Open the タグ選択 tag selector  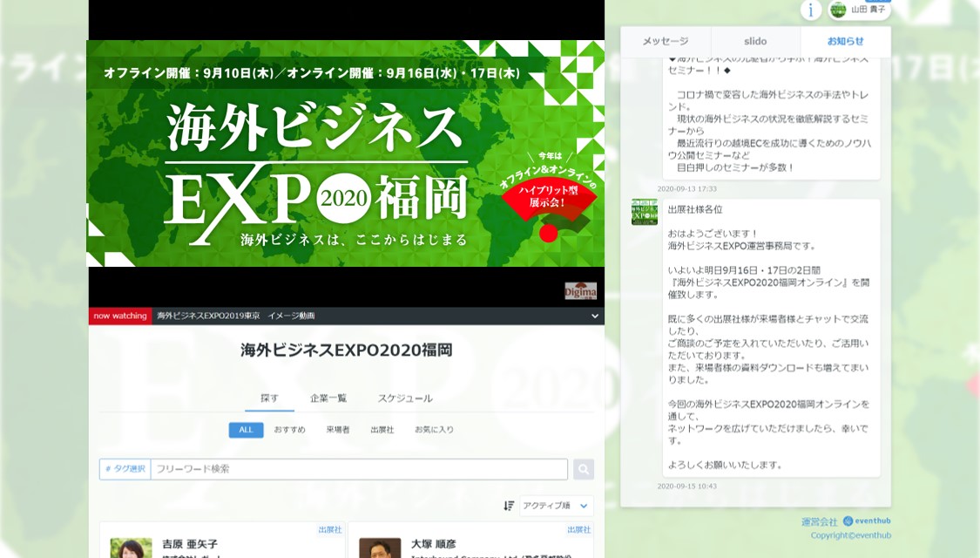pyautogui.click(x=125, y=469)
